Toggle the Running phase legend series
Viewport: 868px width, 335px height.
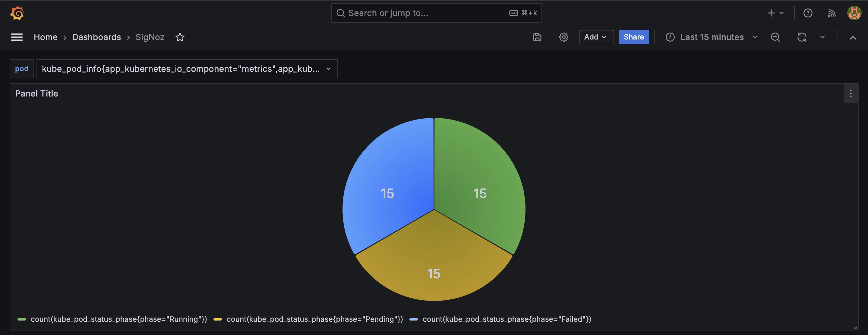pos(118,319)
